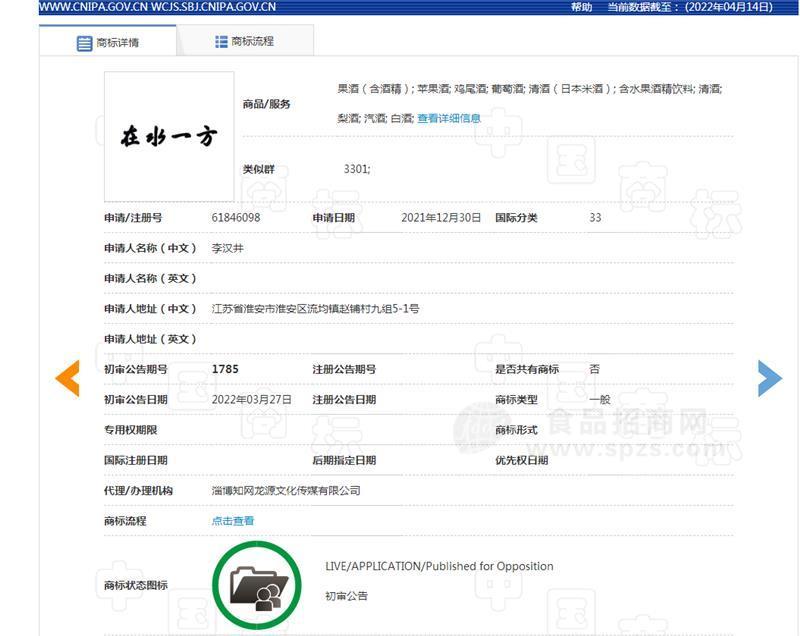Click the 在水一方 trademark image
The height and width of the screenshot is (636, 800).
pyautogui.click(x=169, y=136)
